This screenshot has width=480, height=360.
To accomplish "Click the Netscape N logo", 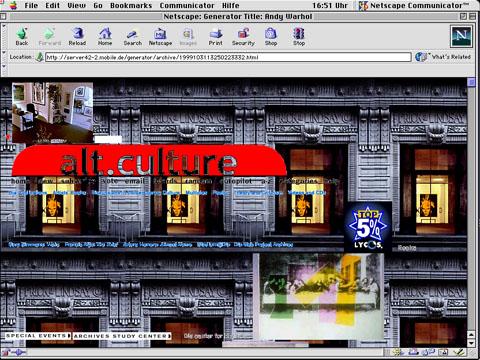I will 461,36.
